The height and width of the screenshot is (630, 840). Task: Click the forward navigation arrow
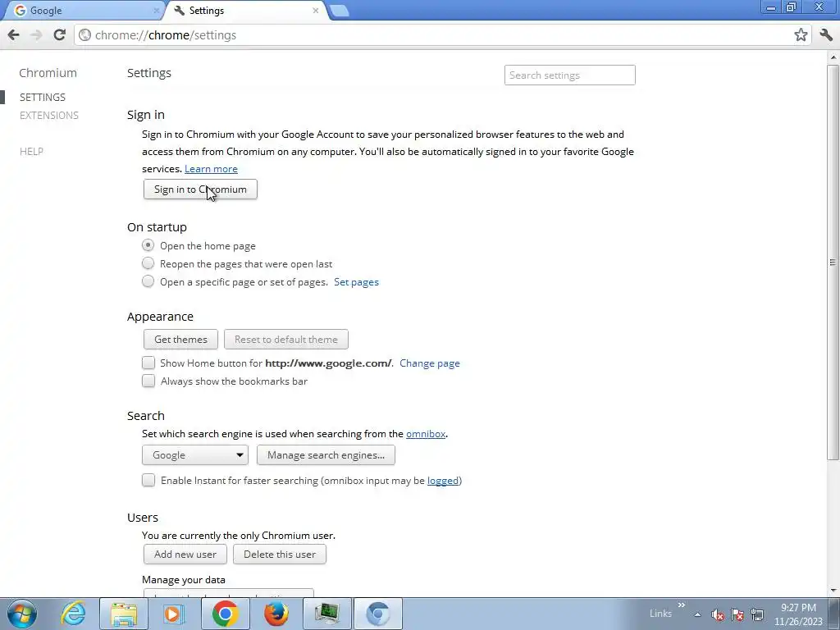[36, 35]
